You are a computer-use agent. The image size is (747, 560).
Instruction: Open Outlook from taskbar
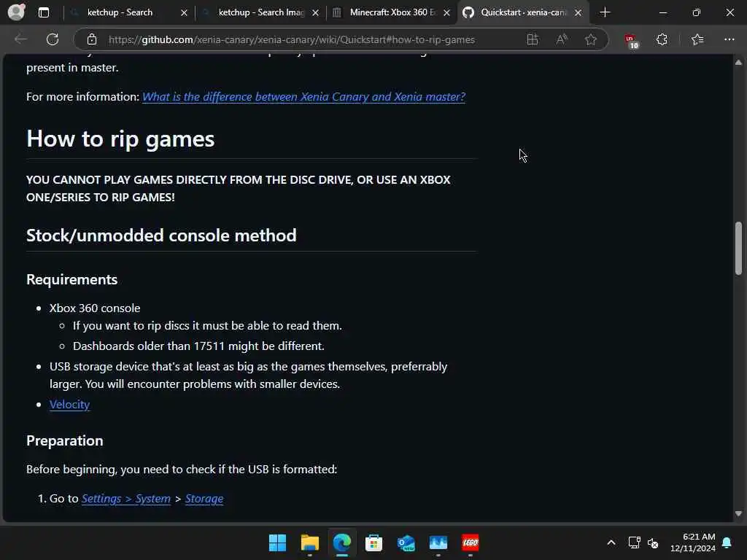click(x=406, y=542)
